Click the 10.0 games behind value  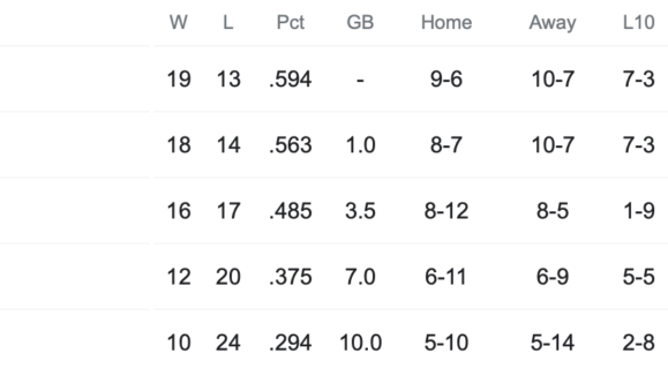coord(360,343)
